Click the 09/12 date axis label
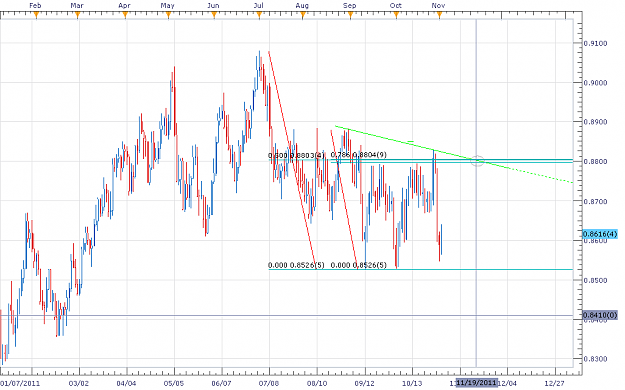This screenshot has height=390, width=625. (x=365, y=383)
